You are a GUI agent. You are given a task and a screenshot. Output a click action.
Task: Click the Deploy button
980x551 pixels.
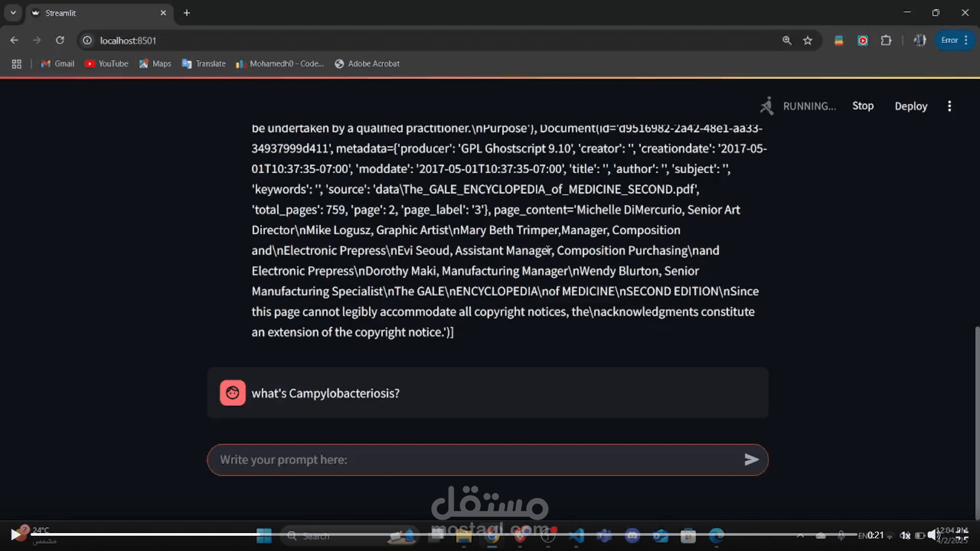(911, 106)
